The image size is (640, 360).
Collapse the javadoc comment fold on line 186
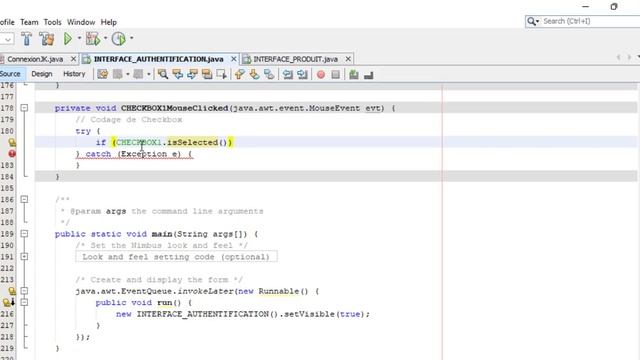[x=24, y=200]
